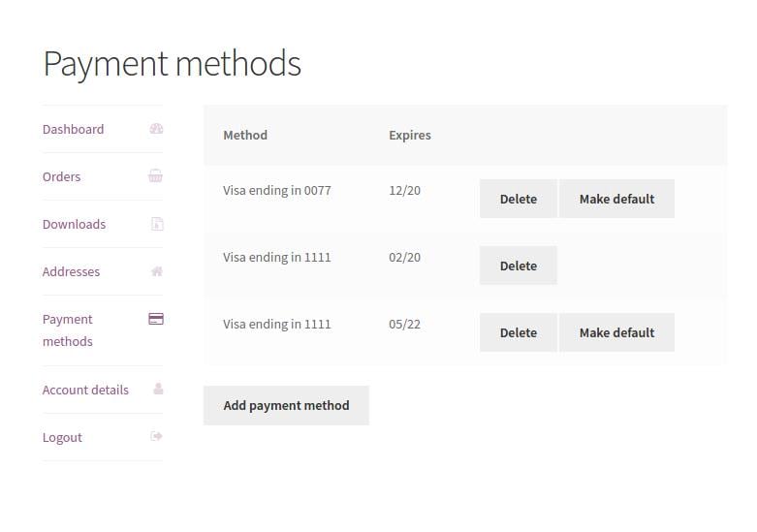Image resolution: width=757 pixels, height=532 pixels.
Task: Open the Downloads sidebar link
Action: click(74, 224)
